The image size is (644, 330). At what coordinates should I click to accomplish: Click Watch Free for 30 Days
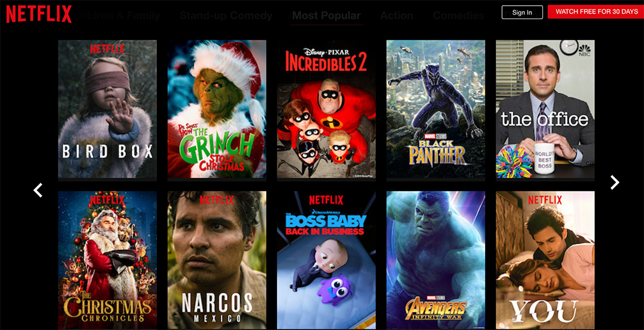coord(597,12)
